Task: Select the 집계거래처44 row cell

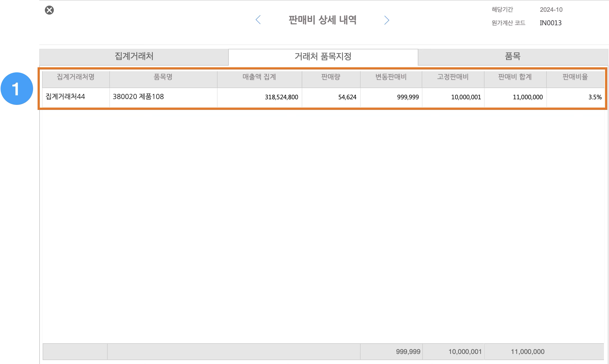Action: 65,97
